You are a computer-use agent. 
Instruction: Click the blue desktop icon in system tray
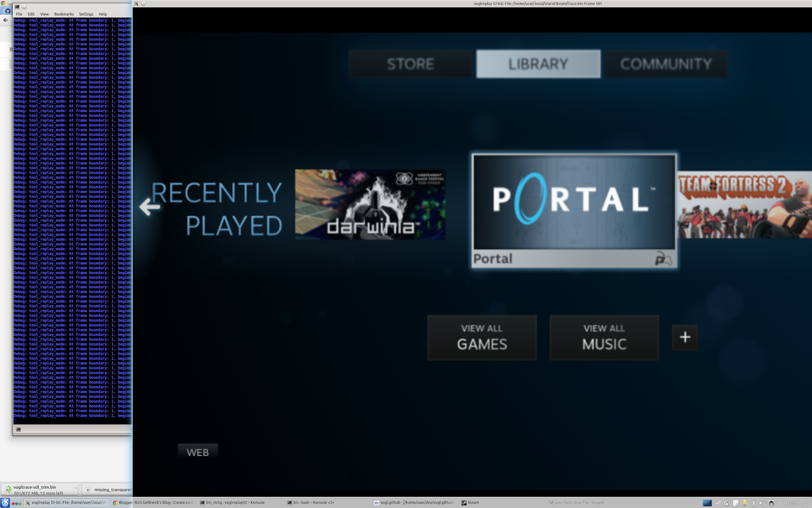coord(707,503)
